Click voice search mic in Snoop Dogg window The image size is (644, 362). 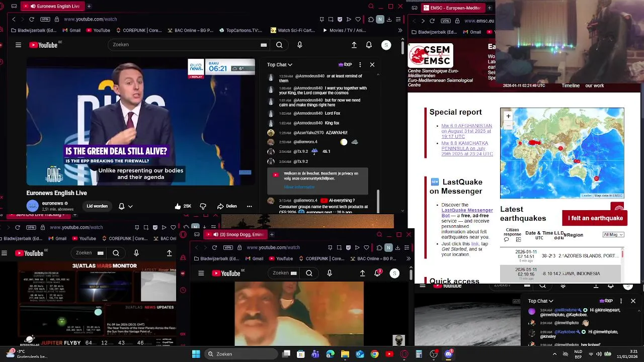click(330, 273)
